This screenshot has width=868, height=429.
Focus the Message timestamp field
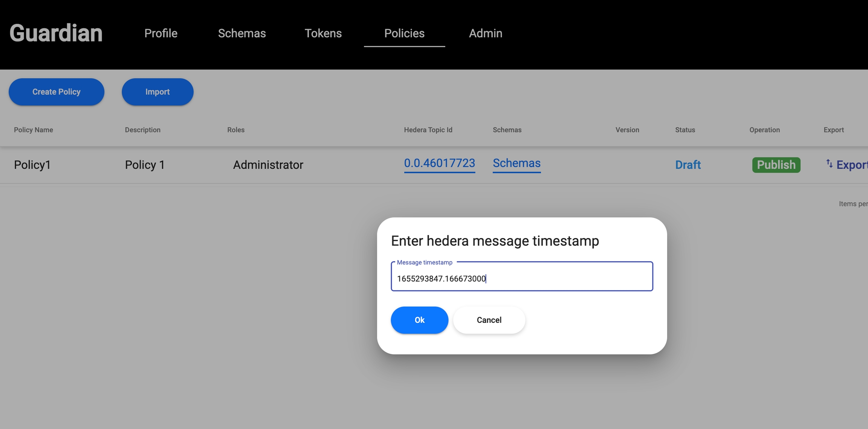point(521,278)
